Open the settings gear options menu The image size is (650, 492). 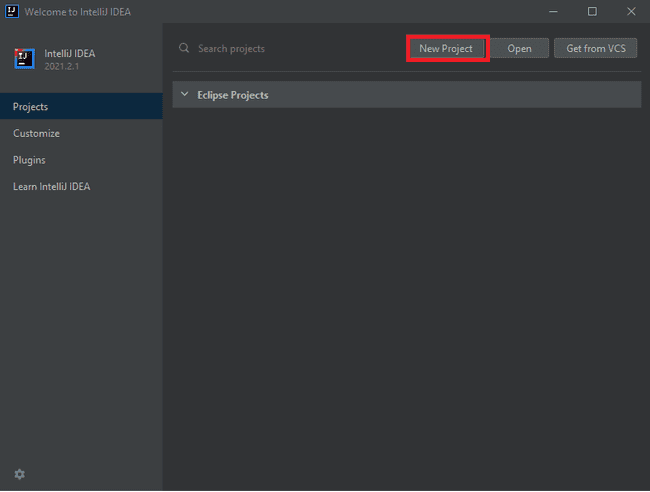[x=19, y=474]
